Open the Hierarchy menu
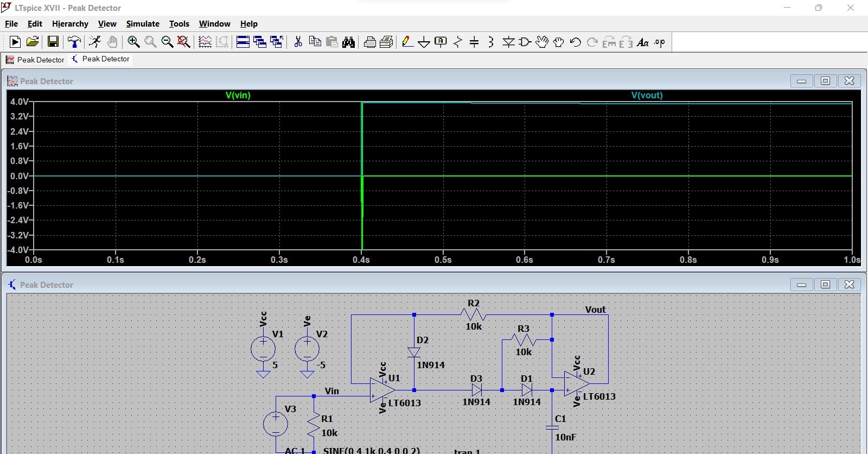The image size is (868, 454). click(x=70, y=24)
